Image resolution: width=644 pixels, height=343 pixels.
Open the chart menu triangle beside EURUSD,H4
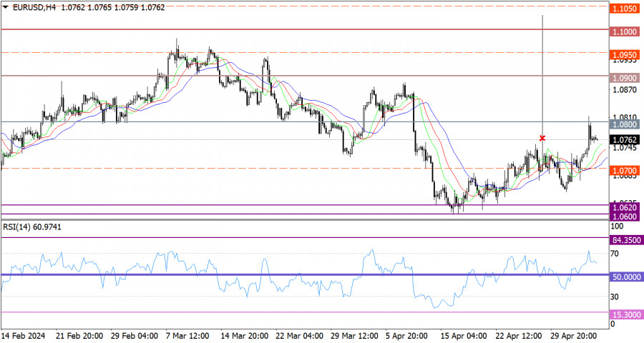point(6,7)
